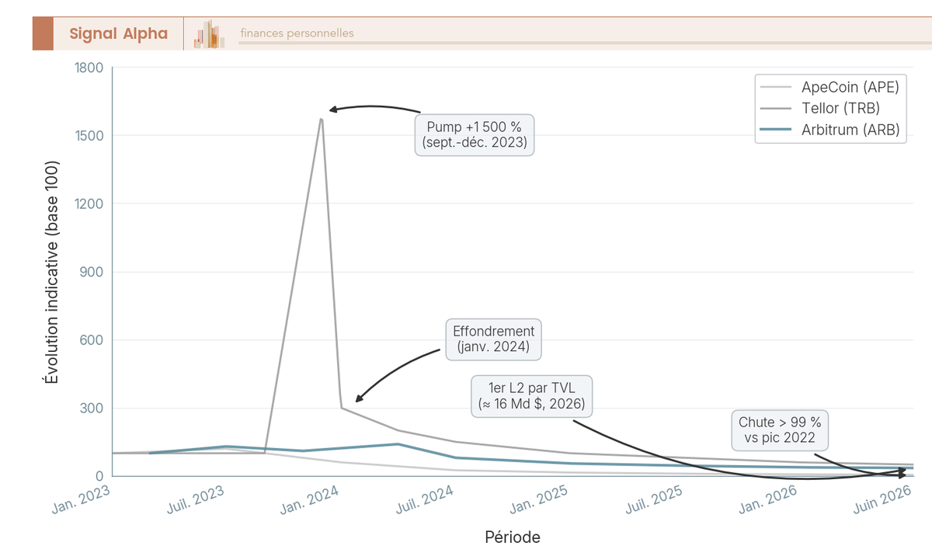Screen dimensions: 932x560
Task: Click the Période x-axis title
Action: click(513, 537)
